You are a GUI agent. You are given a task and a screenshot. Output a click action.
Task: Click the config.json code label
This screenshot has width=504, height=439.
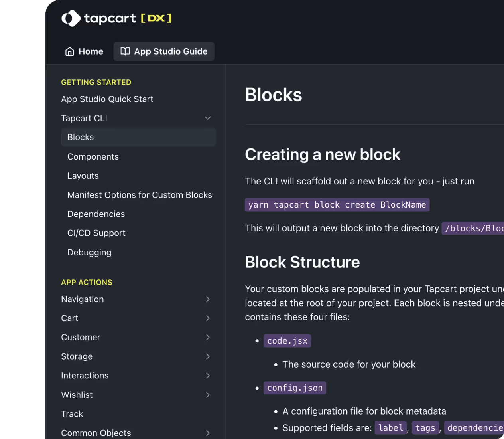[x=295, y=388]
